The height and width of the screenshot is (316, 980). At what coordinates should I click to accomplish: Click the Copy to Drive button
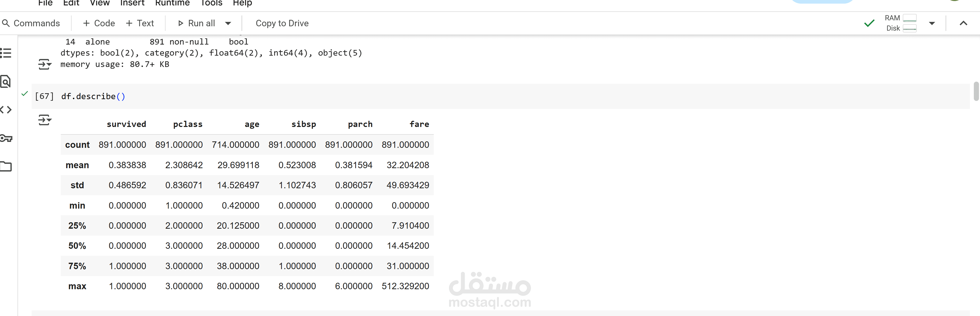[282, 23]
